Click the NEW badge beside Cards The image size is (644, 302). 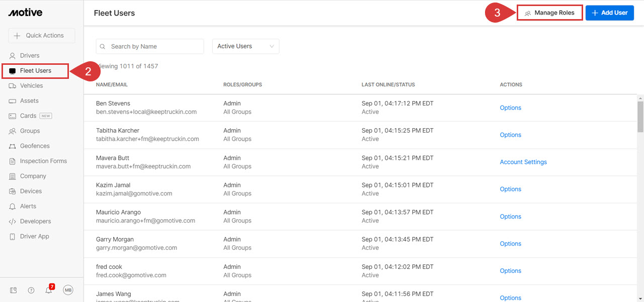46,116
